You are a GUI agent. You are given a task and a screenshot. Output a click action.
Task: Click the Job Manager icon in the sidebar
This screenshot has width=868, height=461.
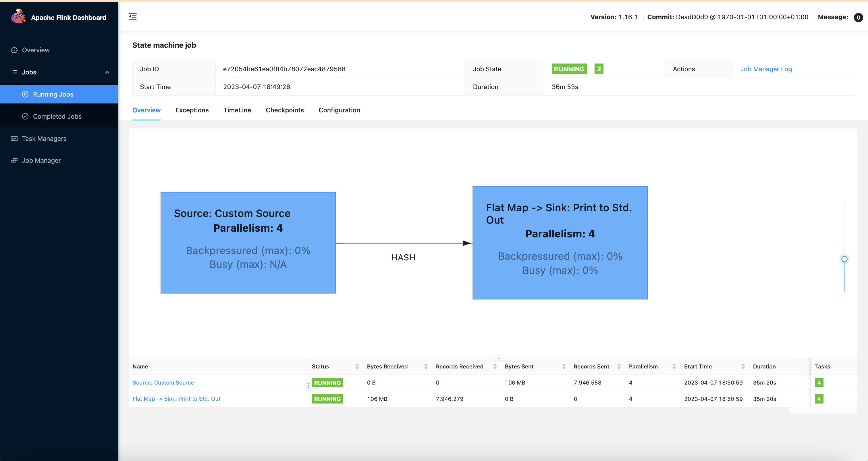14,160
